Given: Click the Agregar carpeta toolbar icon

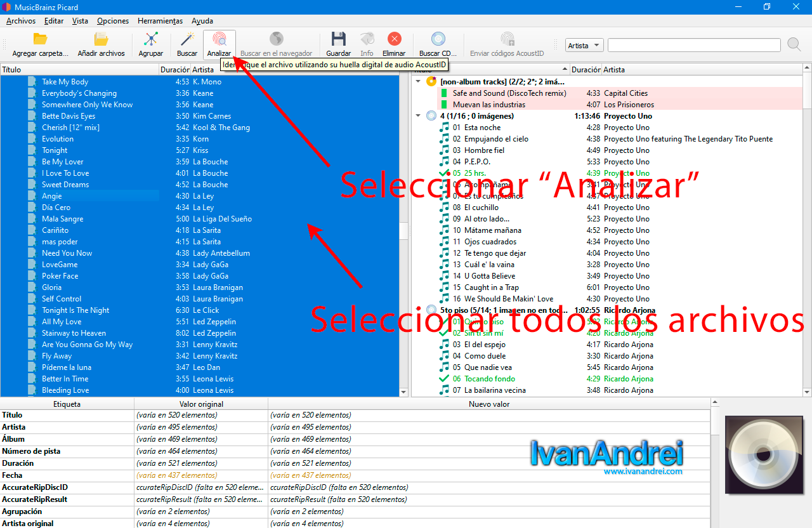Looking at the screenshot, I should click(x=40, y=39).
